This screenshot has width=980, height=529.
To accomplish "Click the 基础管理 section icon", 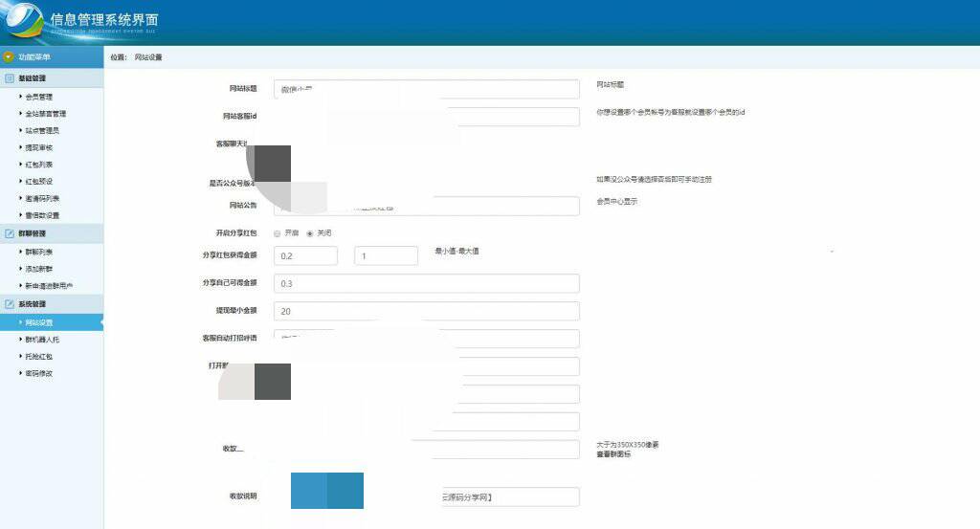I will coord(10,78).
